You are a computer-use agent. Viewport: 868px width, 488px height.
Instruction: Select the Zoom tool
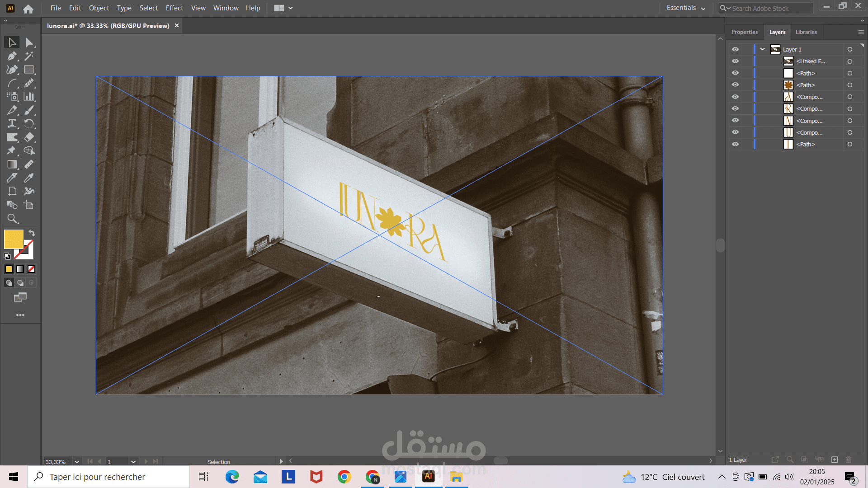pos(12,219)
